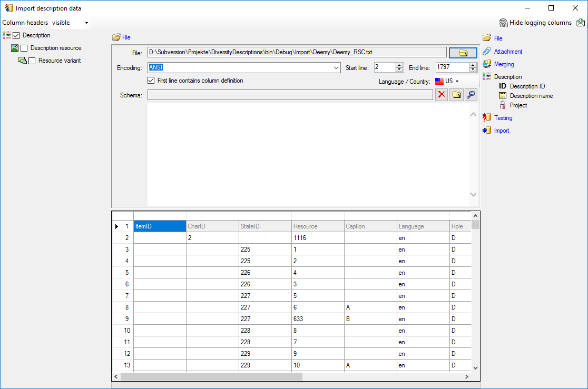The height and width of the screenshot is (389, 588).
Task: Click the Merging step icon
Action: click(x=487, y=64)
